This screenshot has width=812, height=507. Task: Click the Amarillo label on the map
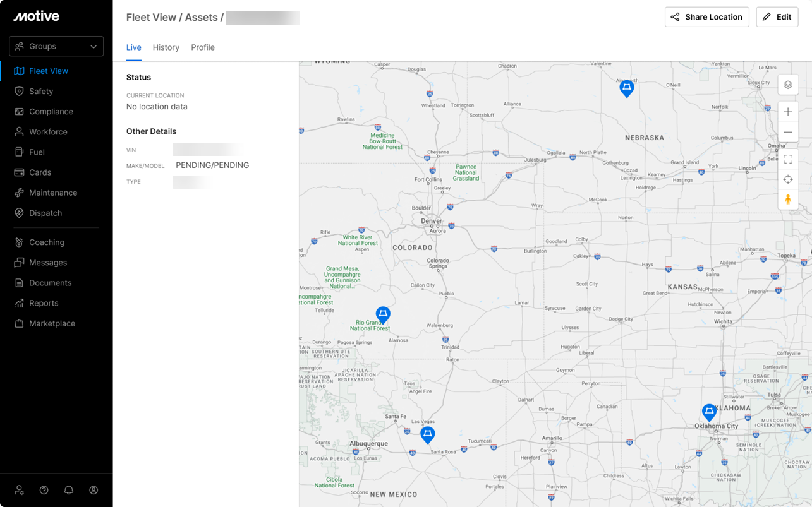pos(552,438)
